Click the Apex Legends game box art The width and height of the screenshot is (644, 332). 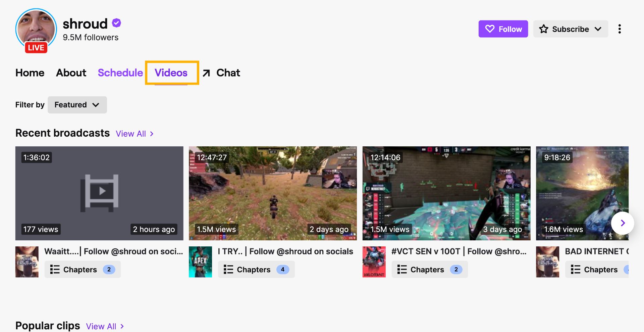[200, 262]
